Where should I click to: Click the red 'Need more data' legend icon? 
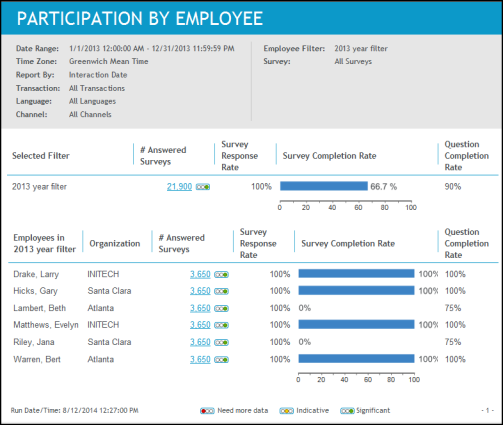207,411
